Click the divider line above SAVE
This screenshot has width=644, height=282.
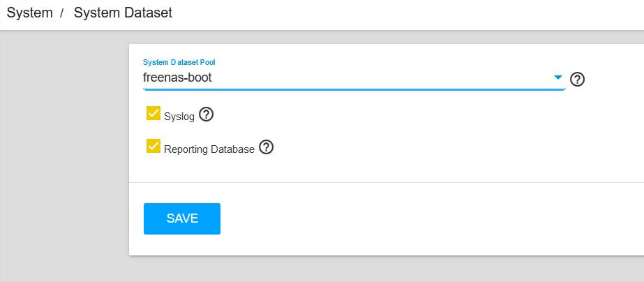click(387, 182)
